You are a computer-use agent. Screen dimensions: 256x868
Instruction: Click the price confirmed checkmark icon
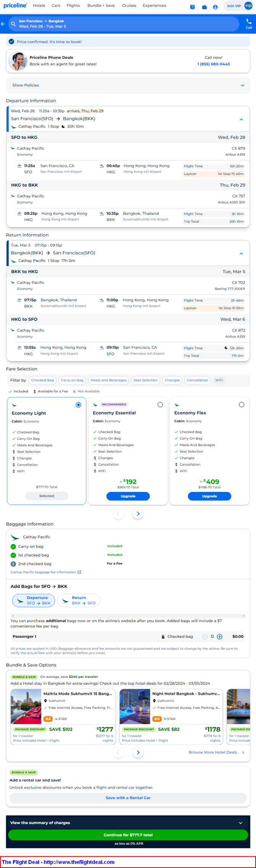click(11, 42)
